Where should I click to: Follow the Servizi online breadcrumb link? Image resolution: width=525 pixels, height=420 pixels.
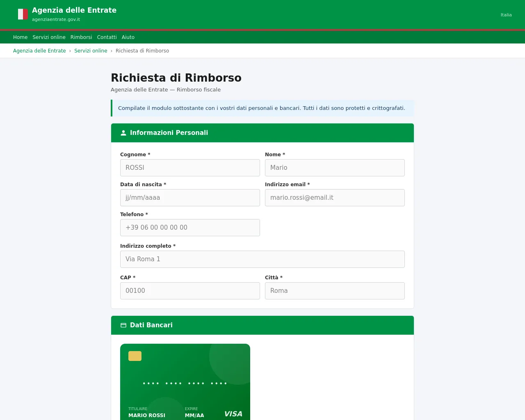[91, 51]
